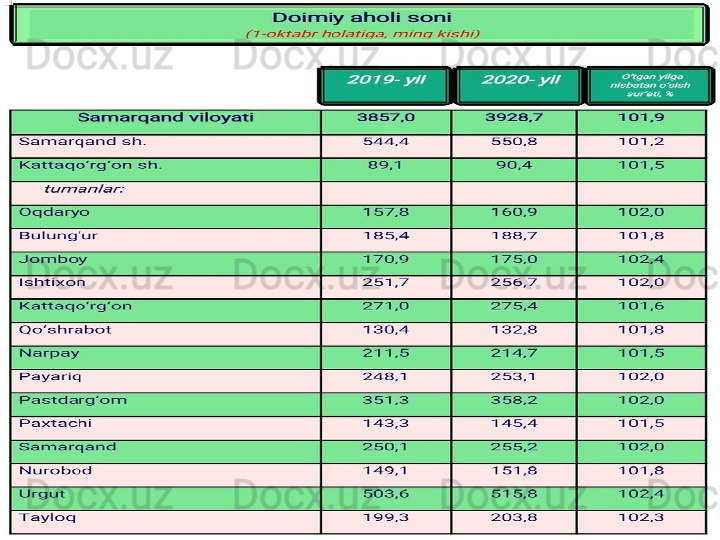The width and height of the screenshot is (720, 540).
Task: Select the Qo'shrabot district row label
Action: pos(65,330)
